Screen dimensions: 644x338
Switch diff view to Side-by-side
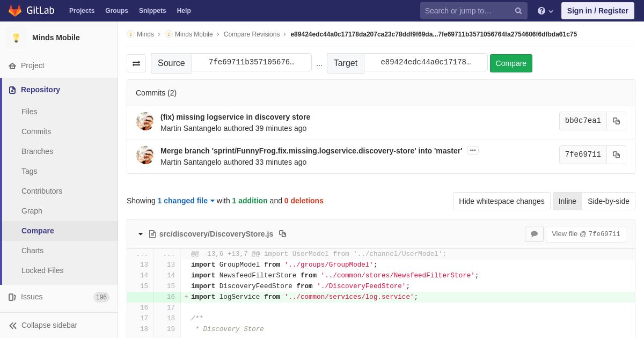point(608,201)
